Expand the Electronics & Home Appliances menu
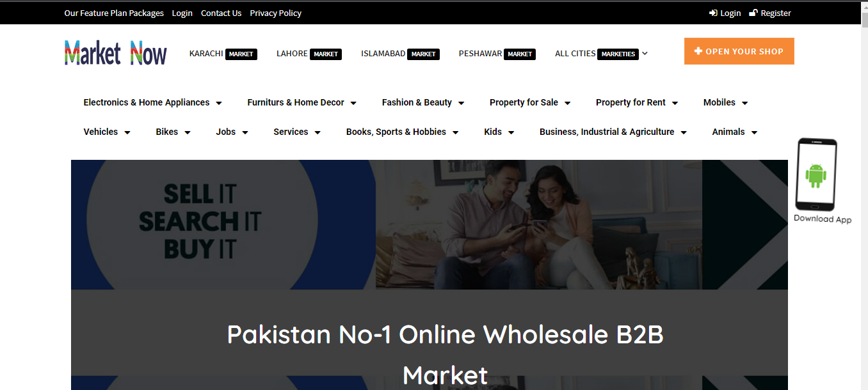Screen dimensions: 868x390 click(153, 102)
